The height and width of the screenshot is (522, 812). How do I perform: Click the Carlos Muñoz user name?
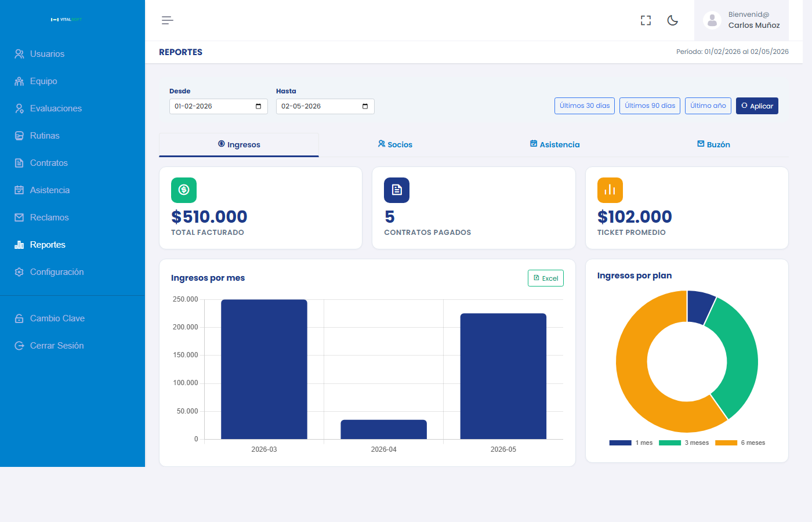(754, 25)
